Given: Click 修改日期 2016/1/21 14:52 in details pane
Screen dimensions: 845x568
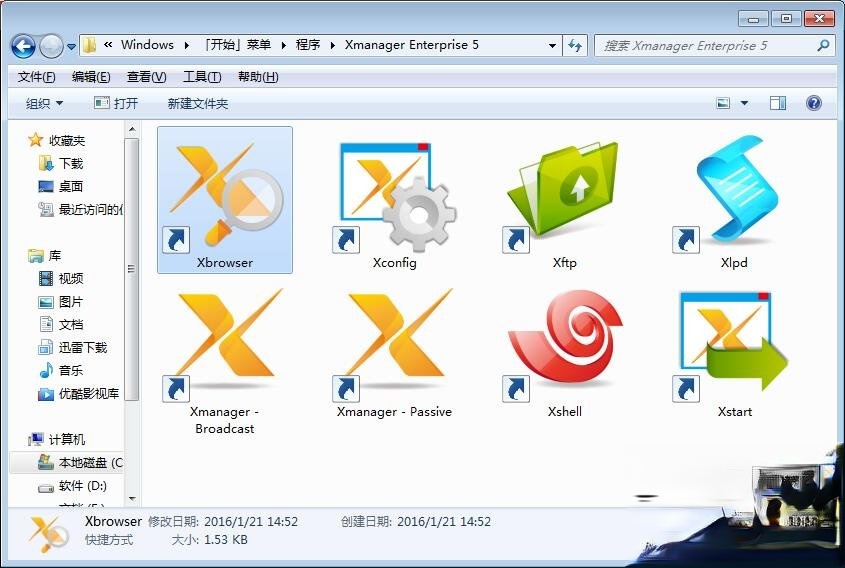Looking at the screenshot, I should pyautogui.click(x=223, y=522).
